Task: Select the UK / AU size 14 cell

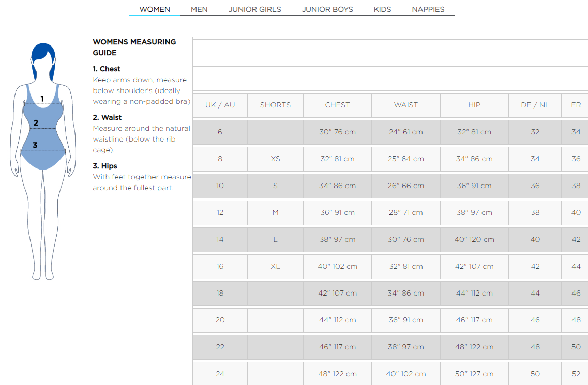Action: click(x=220, y=239)
